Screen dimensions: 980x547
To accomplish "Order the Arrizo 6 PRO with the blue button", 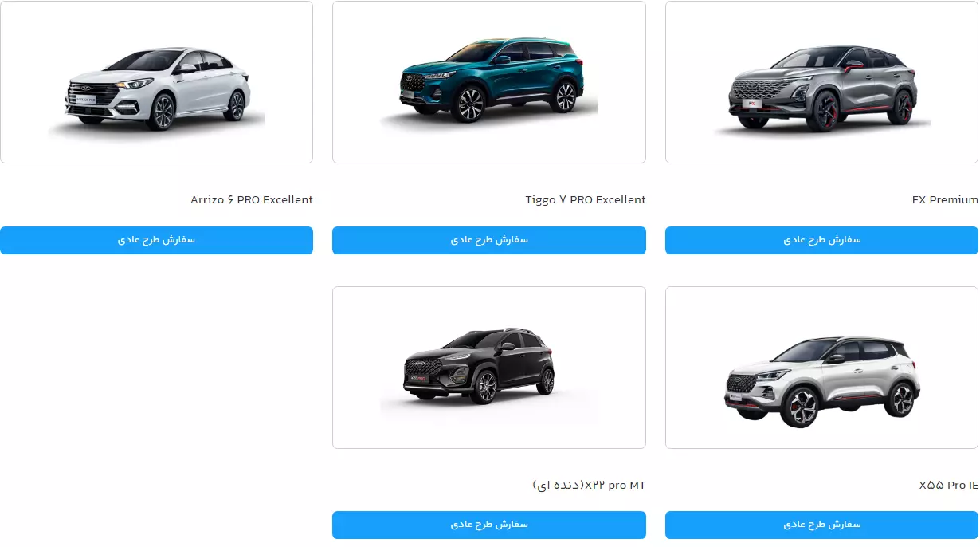I will point(156,240).
